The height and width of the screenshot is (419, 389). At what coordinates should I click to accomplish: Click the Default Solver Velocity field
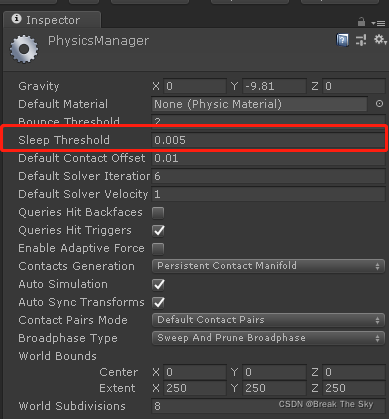[268, 194]
